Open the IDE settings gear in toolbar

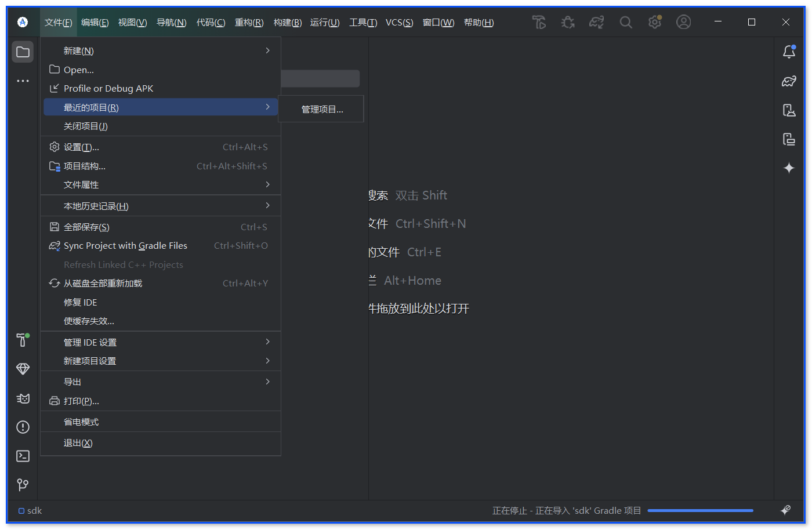tap(655, 22)
